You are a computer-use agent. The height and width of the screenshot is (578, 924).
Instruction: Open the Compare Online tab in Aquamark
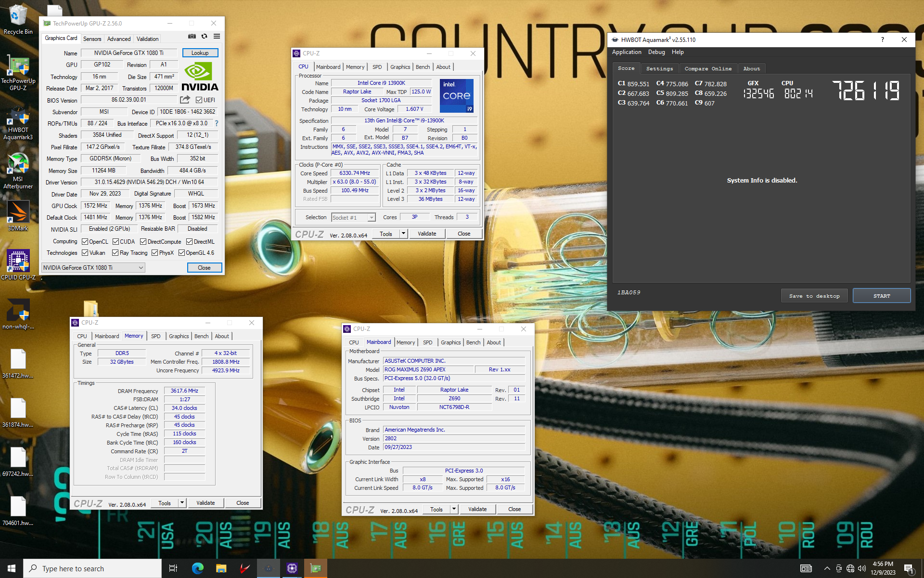(708, 68)
